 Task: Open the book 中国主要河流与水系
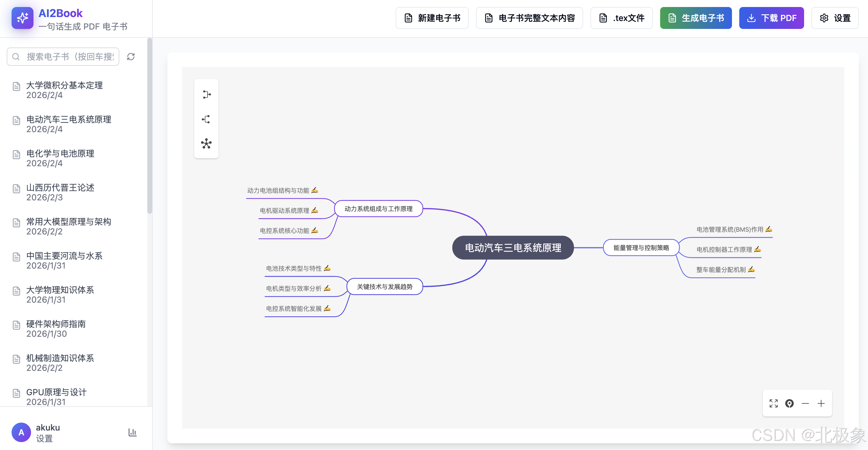(x=65, y=260)
